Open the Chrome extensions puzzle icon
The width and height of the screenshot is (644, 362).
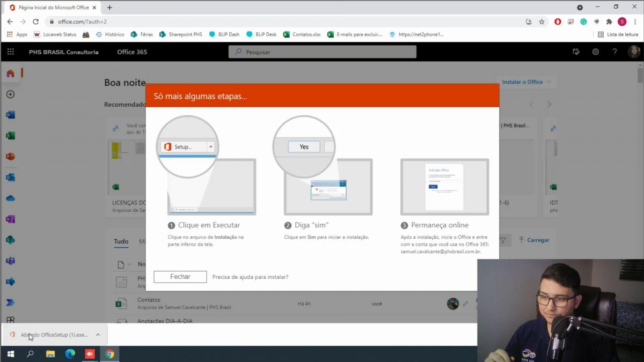[x=609, y=22]
